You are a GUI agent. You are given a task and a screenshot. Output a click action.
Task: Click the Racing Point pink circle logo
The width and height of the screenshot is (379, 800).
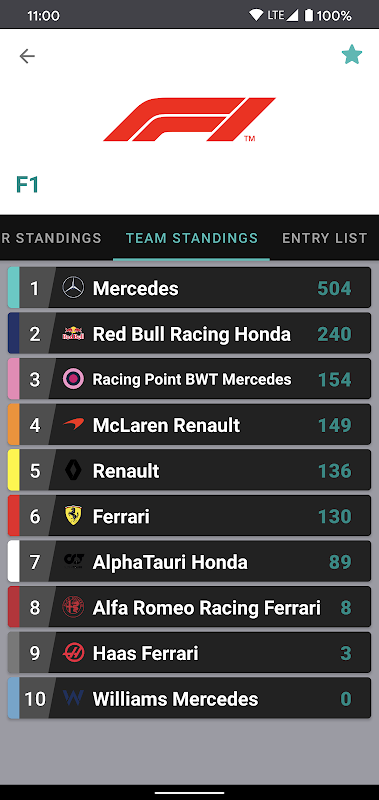point(73,379)
